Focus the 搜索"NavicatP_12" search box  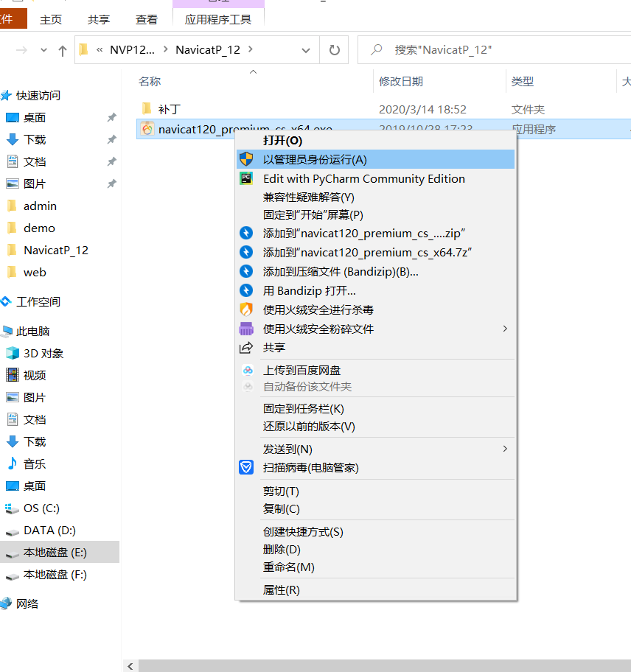pos(494,49)
